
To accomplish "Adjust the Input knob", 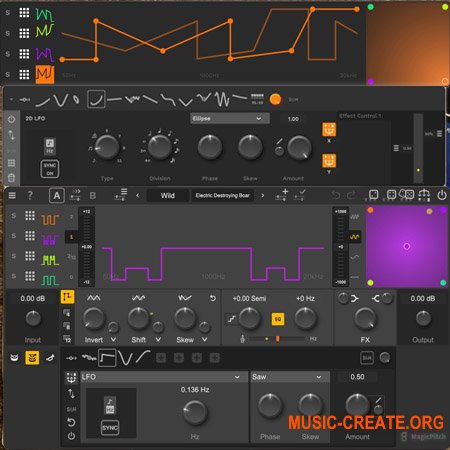I will coord(33,319).
